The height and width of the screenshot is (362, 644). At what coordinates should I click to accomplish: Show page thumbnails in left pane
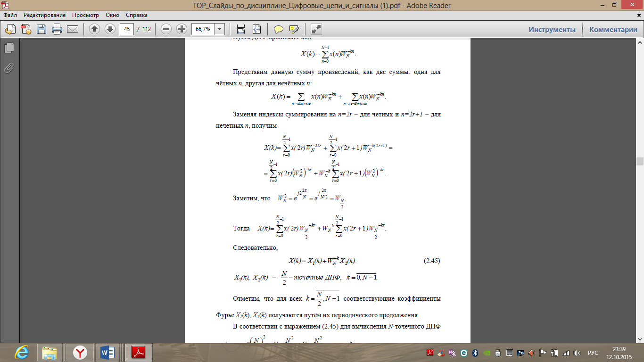(x=9, y=48)
